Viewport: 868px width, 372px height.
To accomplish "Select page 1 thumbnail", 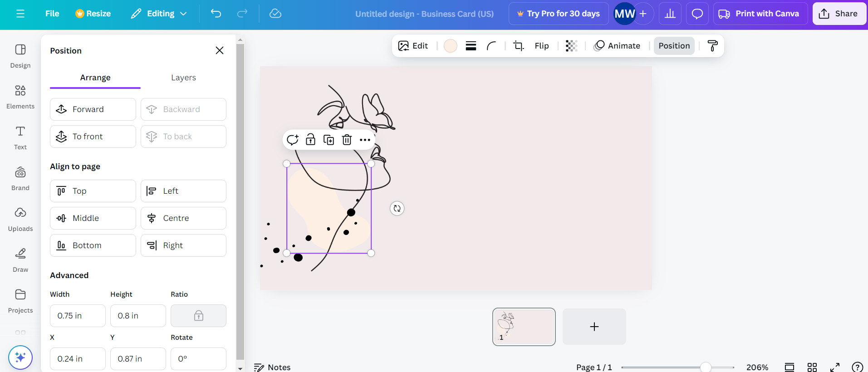I will (x=524, y=327).
